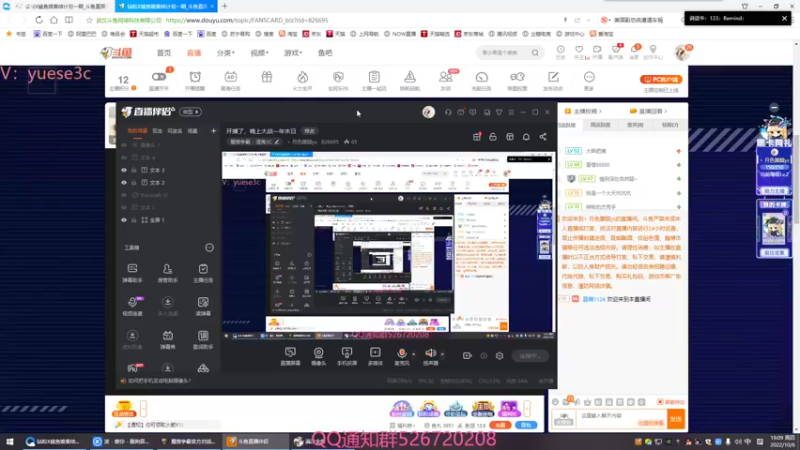This screenshot has width=800, height=450.
Task: Open the 消息 bell notification icon
Action: pos(634,49)
